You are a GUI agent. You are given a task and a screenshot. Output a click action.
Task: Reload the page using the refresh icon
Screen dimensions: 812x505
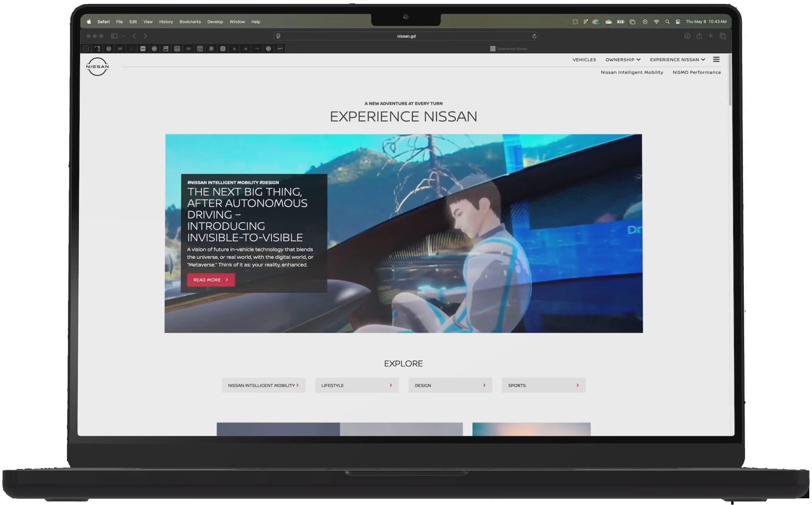[535, 36]
